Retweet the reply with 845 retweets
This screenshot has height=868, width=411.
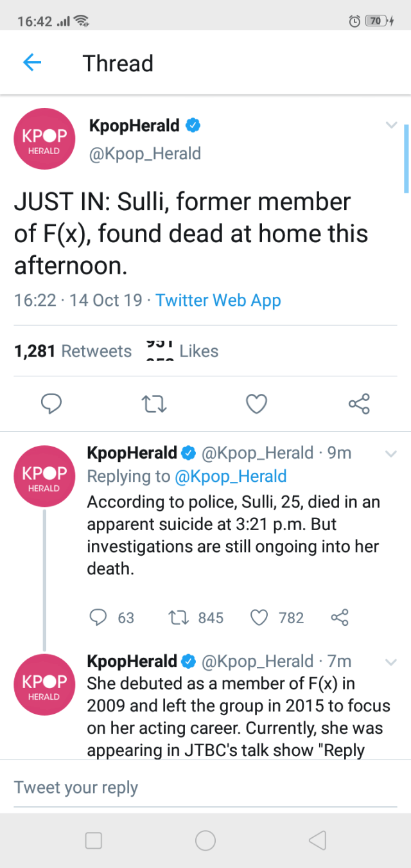[x=176, y=618]
